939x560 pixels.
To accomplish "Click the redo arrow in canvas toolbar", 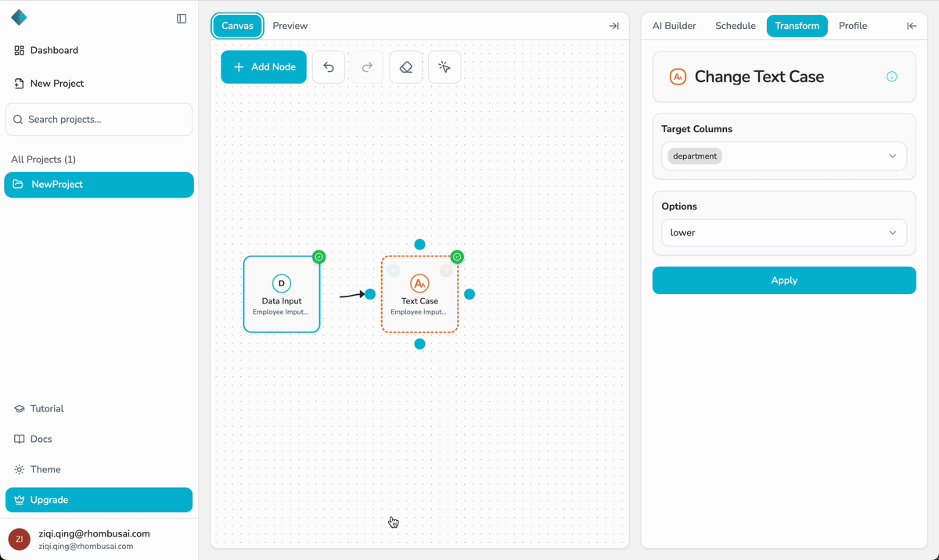I will 367,67.
